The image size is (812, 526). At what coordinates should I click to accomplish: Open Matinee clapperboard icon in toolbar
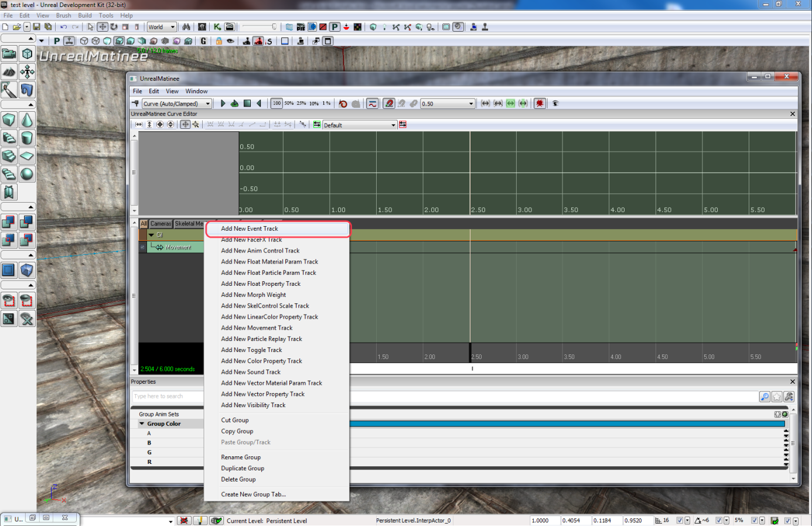(x=230, y=27)
